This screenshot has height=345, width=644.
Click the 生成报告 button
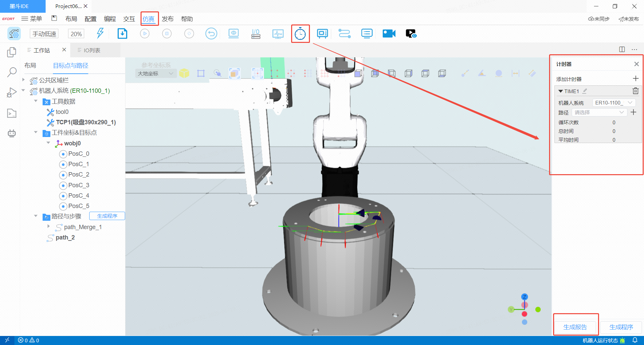pyautogui.click(x=575, y=327)
